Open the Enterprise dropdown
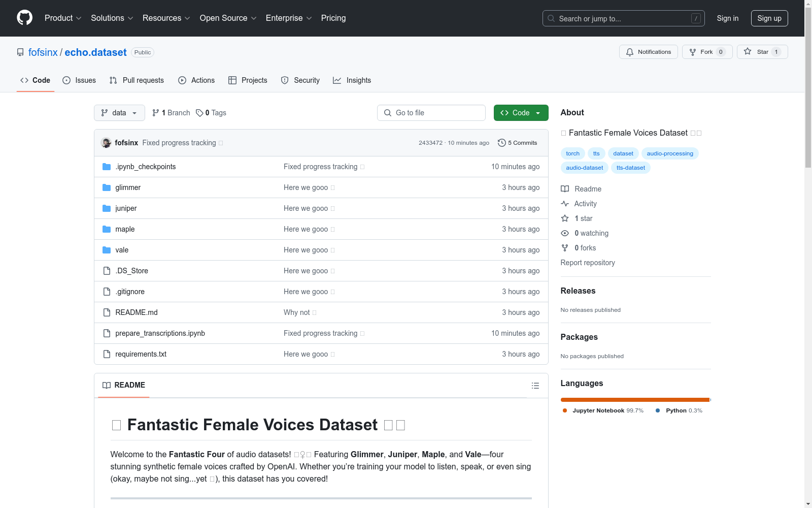This screenshot has width=812, height=508. pos(289,18)
